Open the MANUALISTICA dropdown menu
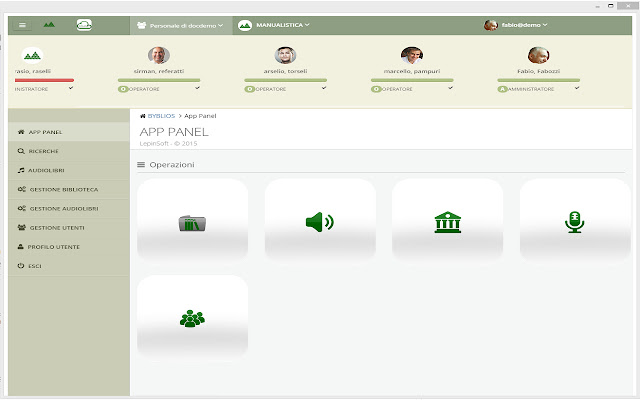The width and height of the screenshot is (640, 400). click(x=274, y=24)
